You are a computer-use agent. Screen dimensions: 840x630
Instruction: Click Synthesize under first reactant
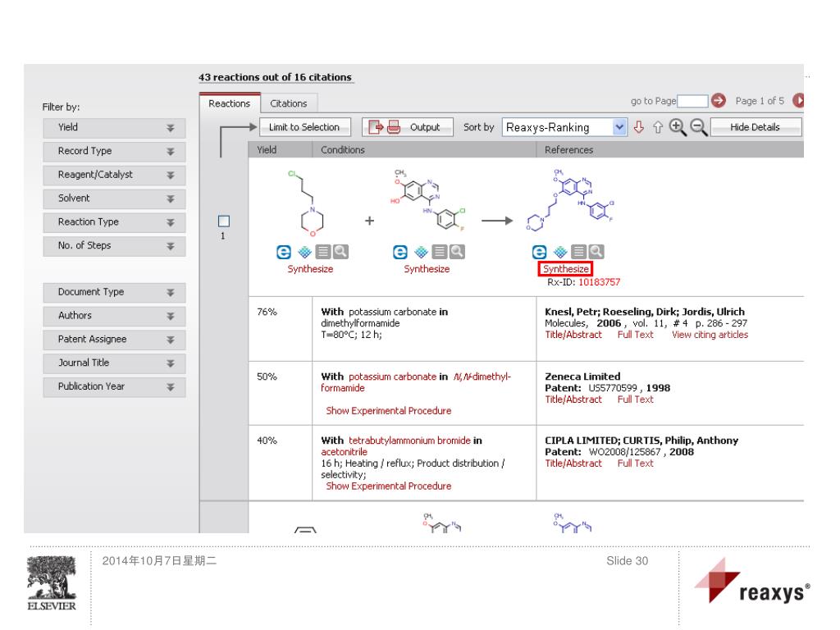point(310,269)
